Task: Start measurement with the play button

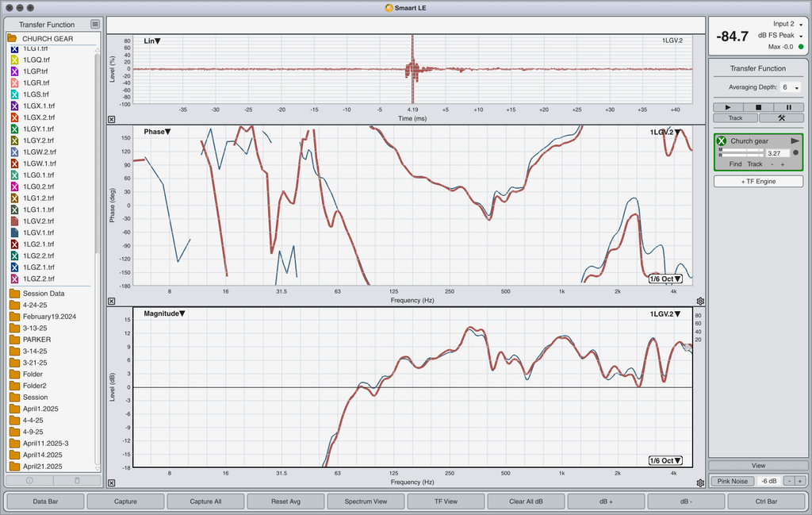Action: tap(728, 107)
